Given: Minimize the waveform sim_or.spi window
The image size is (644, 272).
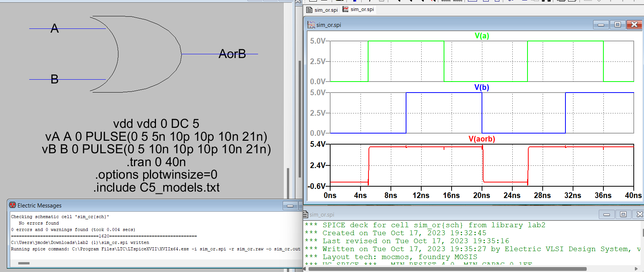Looking at the screenshot, I should (x=601, y=25).
